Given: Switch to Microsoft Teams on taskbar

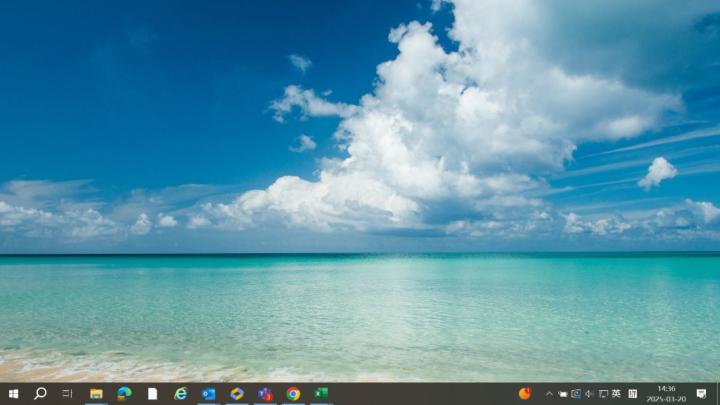Looking at the screenshot, I should 265,394.
